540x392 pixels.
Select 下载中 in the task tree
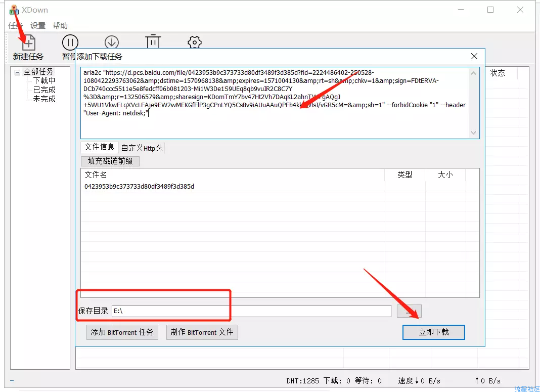coord(44,80)
